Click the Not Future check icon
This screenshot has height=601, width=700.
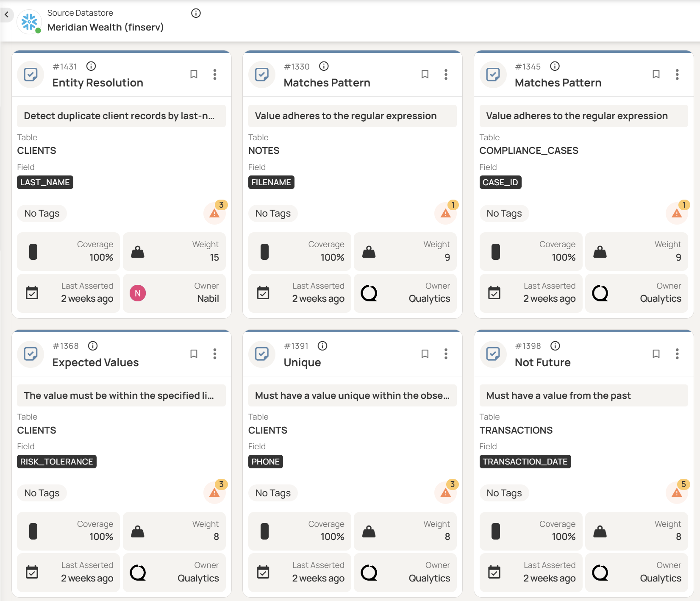pos(493,354)
